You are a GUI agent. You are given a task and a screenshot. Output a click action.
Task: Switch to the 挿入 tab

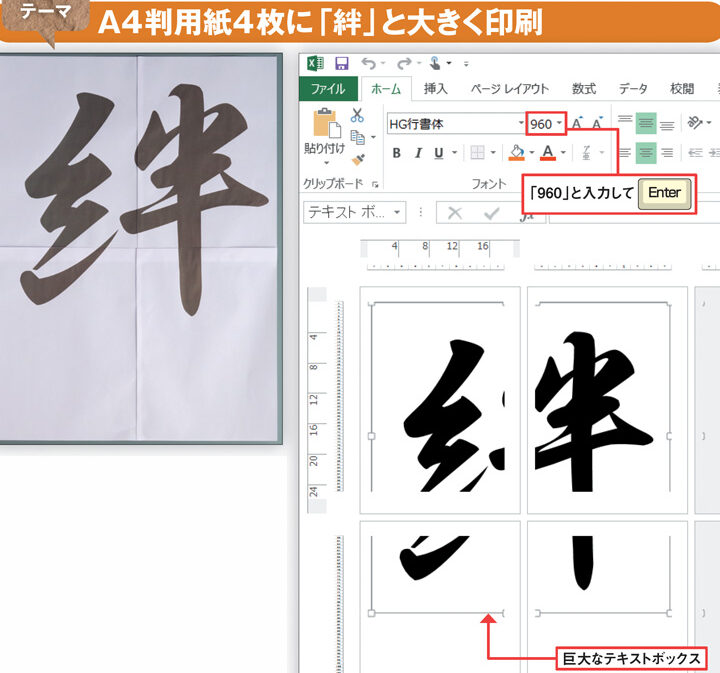pyautogui.click(x=435, y=89)
